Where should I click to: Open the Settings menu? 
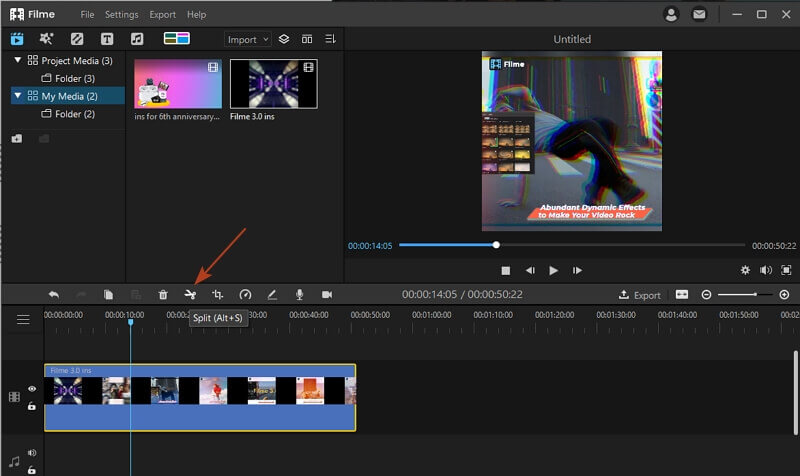click(x=121, y=14)
